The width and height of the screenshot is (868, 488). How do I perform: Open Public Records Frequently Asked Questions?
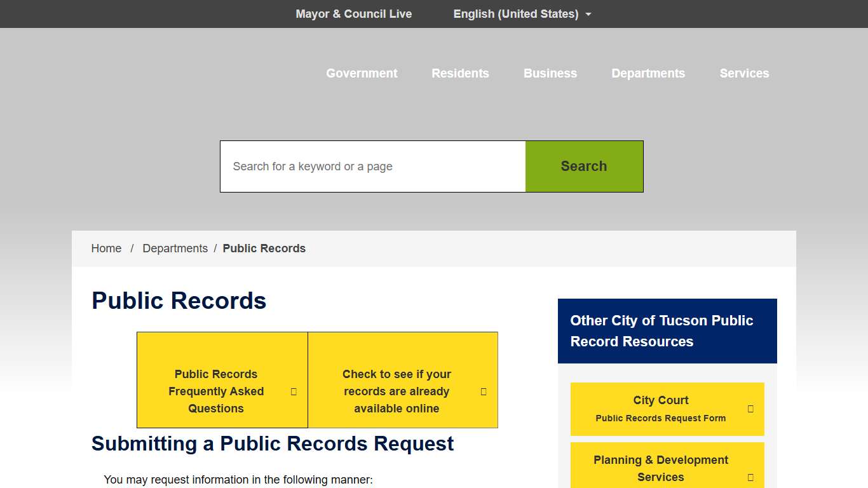pyautogui.click(x=216, y=391)
